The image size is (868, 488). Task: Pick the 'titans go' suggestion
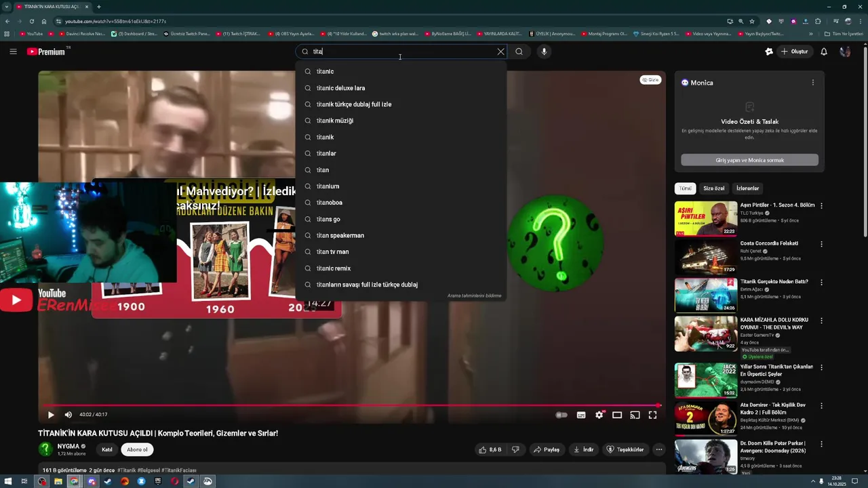click(401, 219)
